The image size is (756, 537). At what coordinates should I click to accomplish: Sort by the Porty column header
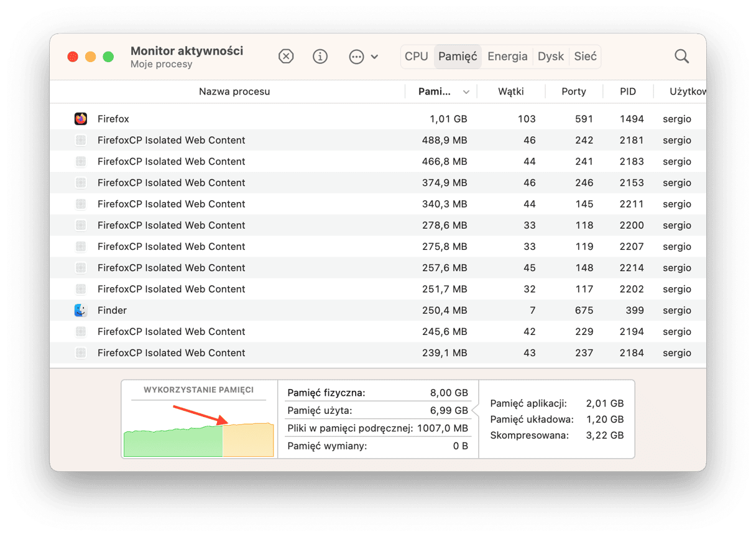[574, 91]
